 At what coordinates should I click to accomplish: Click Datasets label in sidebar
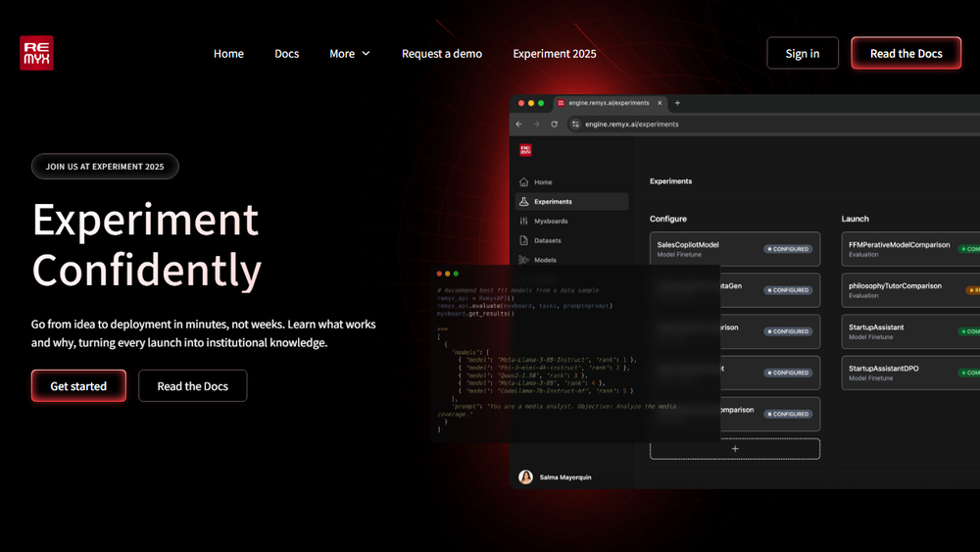click(548, 240)
